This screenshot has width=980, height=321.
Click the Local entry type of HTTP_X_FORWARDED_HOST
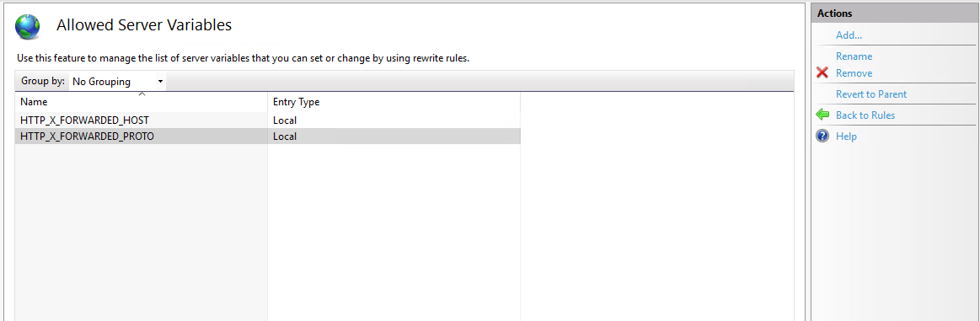(x=284, y=120)
